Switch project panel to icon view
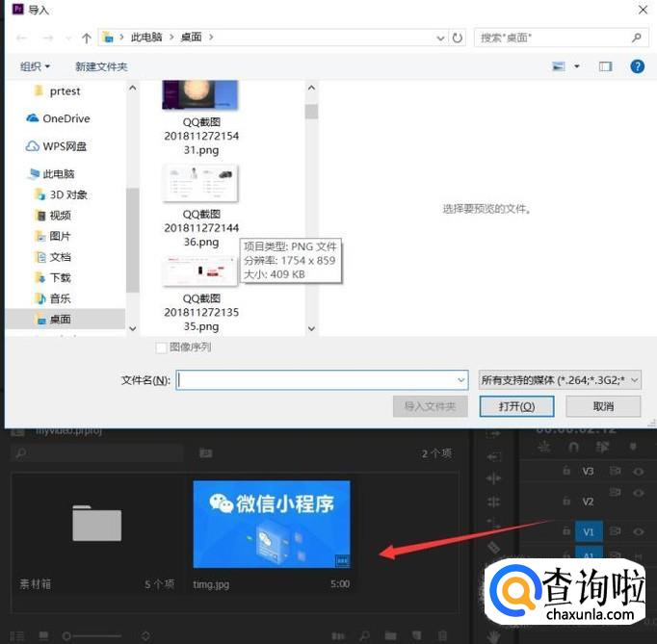The height and width of the screenshot is (644, 657). pyautogui.click(x=43, y=636)
